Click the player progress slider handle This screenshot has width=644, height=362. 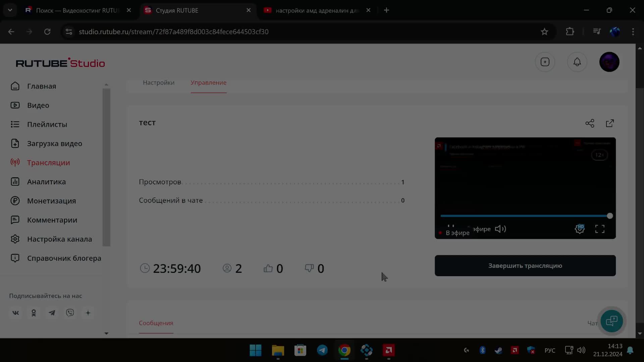[610, 216]
